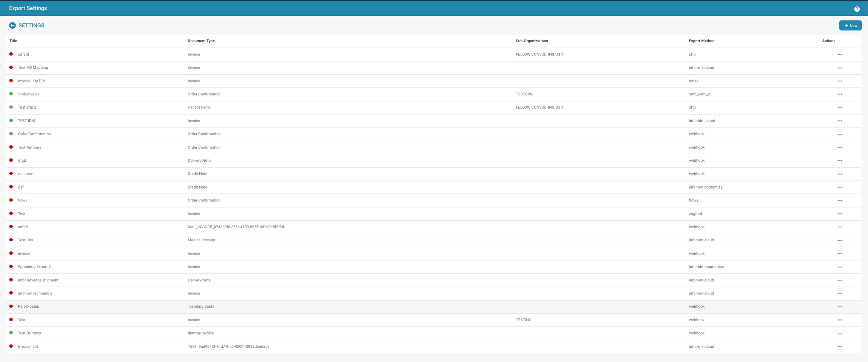868x362 pixels.
Task: Open more options for Watchdog Export 3
Action: (x=840, y=267)
